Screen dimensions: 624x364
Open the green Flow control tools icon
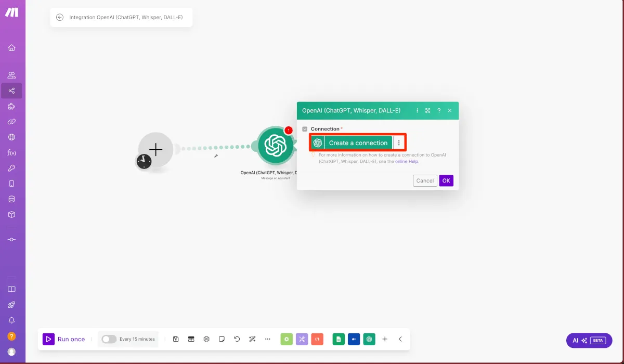pos(287,339)
